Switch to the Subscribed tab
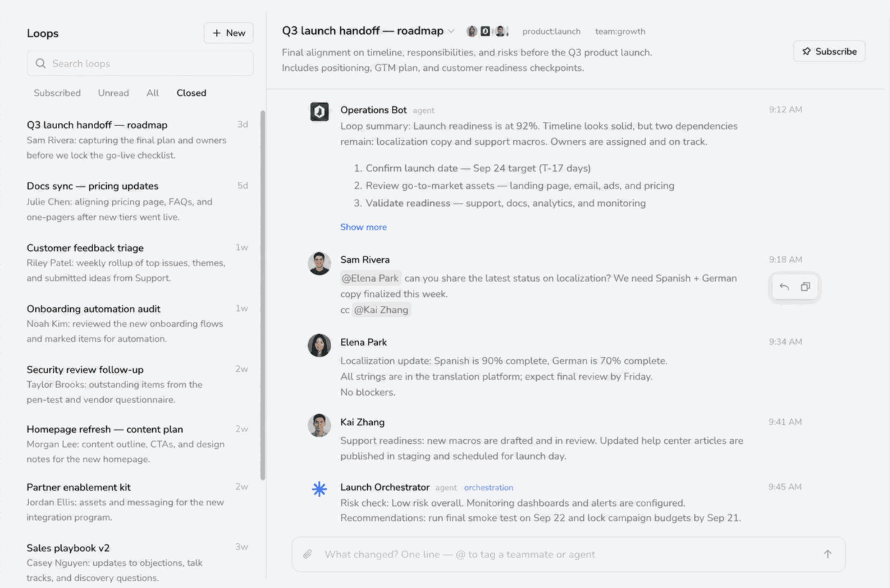Image resolution: width=890 pixels, height=588 pixels. coord(57,93)
